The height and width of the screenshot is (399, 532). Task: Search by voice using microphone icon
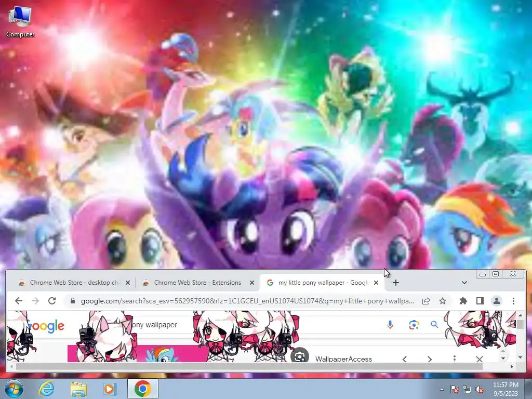[390, 325]
